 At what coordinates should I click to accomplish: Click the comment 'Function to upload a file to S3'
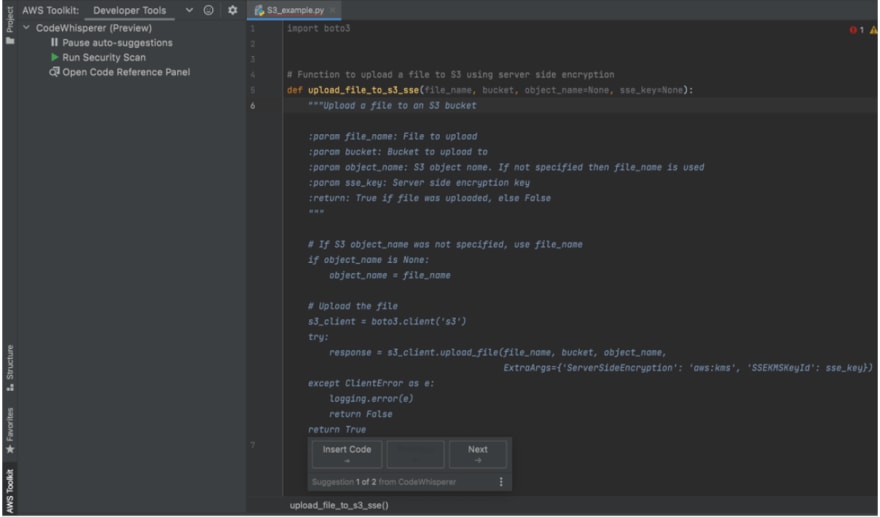[x=450, y=74]
